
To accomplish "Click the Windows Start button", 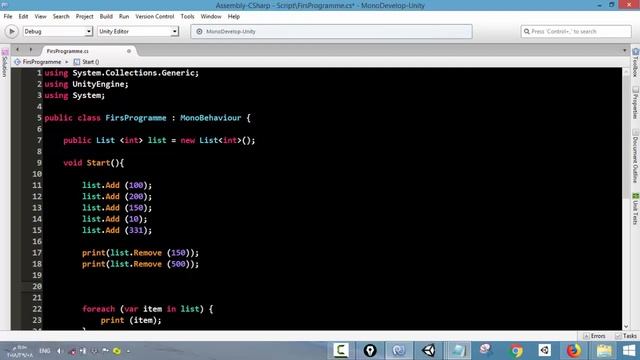I will coord(629,350).
